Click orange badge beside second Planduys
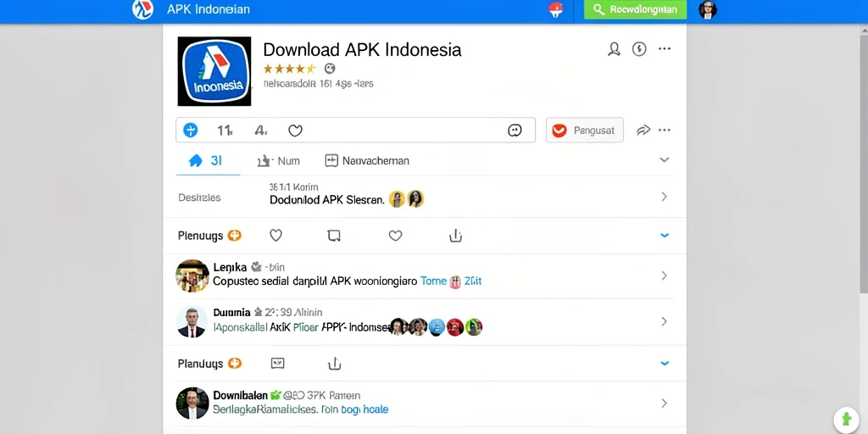The image size is (868, 434). (x=236, y=364)
